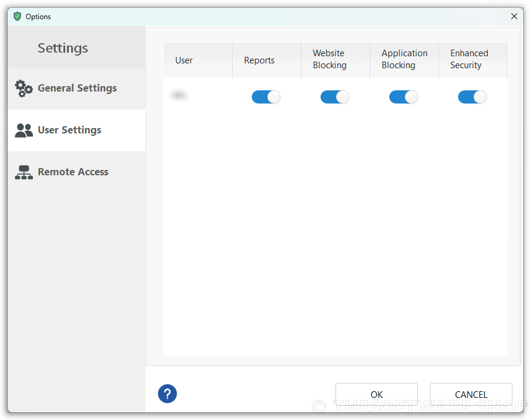Click the Enhanced Security column header

tap(473, 60)
